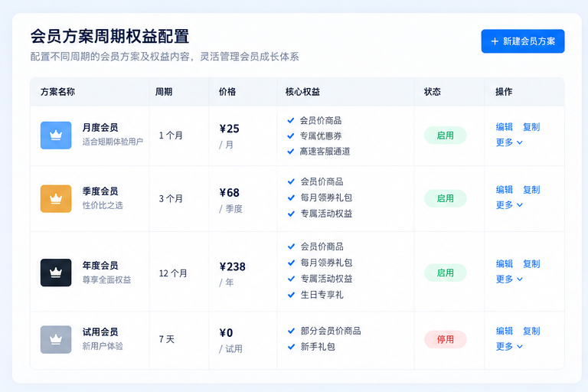Screen dimensions: 588x392
Task: Edit the 试用会员 plan via 编辑
Action: 504,332
